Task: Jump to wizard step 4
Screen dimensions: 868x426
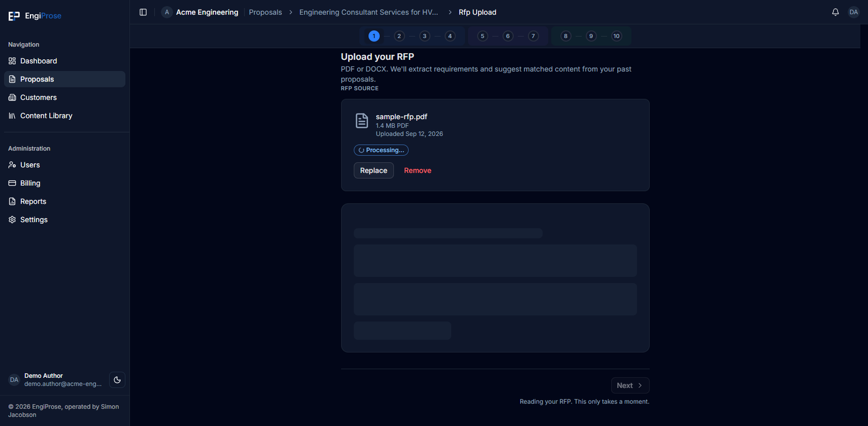Action: coord(450,36)
